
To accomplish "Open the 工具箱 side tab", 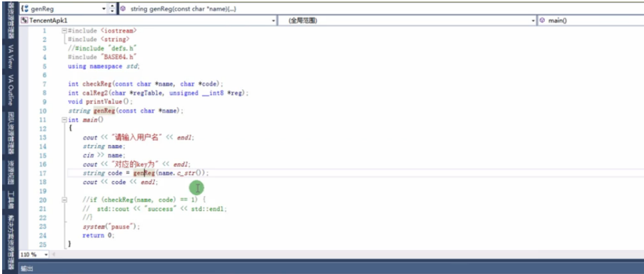I will 11,200.
